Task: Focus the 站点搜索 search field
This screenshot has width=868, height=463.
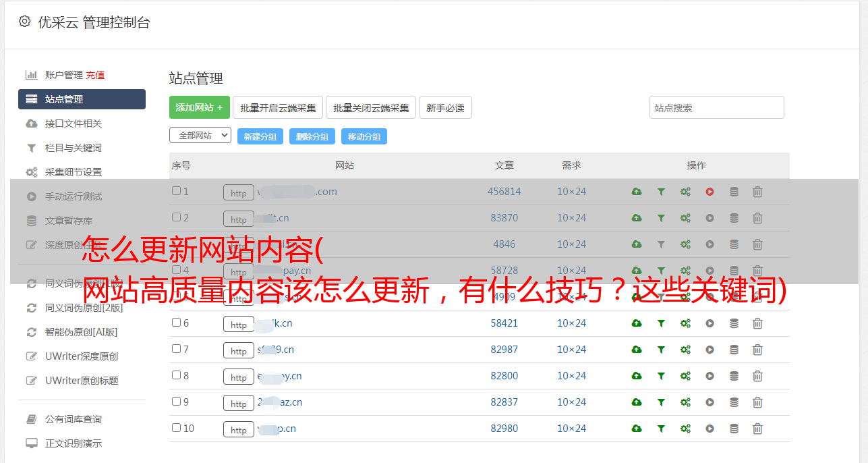Action: (x=717, y=107)
